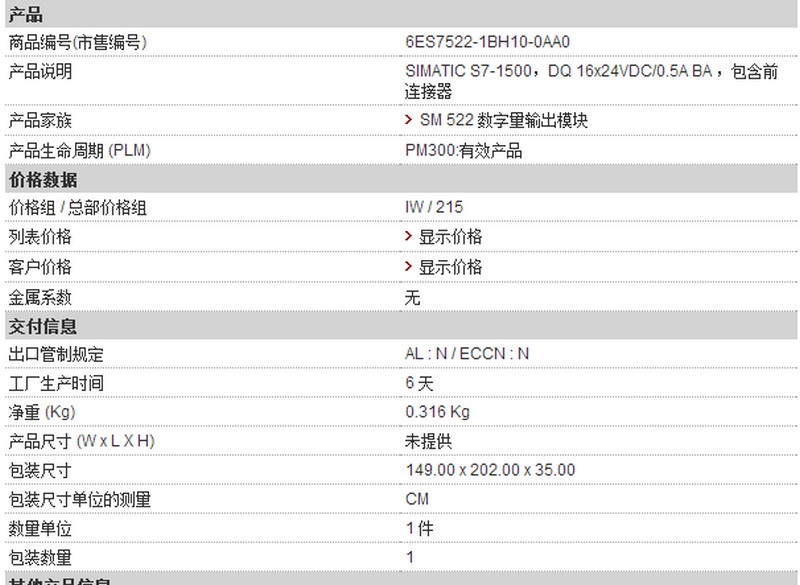This screenshot has width=800, height=585.
Task: Click the 金属系数 row label
Action: [40, 297]
